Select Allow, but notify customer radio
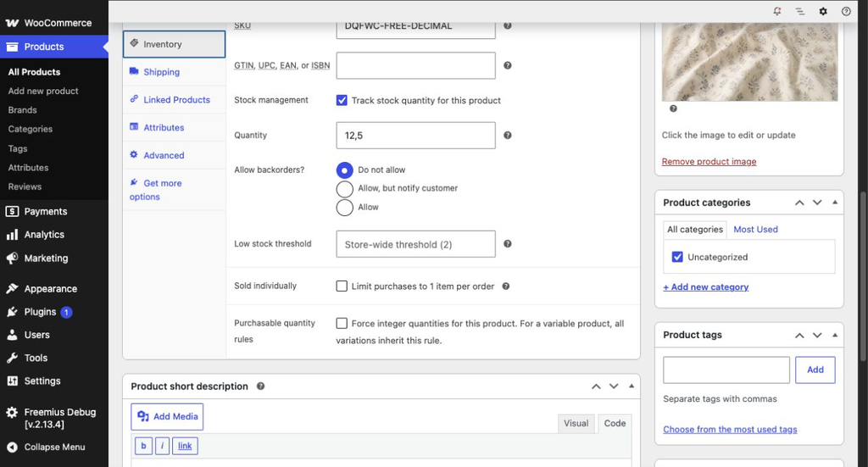This screenshot has width=868, height=467. (x=344, y=189)
